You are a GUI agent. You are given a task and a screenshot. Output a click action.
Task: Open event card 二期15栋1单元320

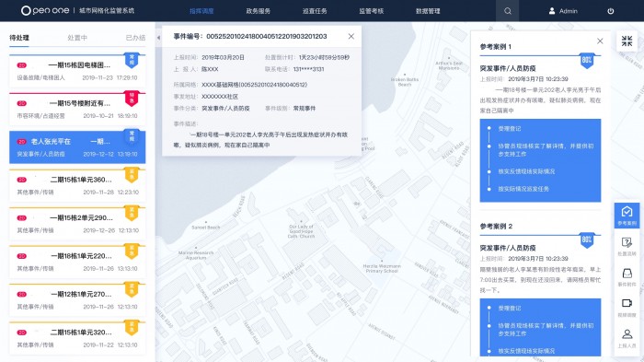coord(77,338)
